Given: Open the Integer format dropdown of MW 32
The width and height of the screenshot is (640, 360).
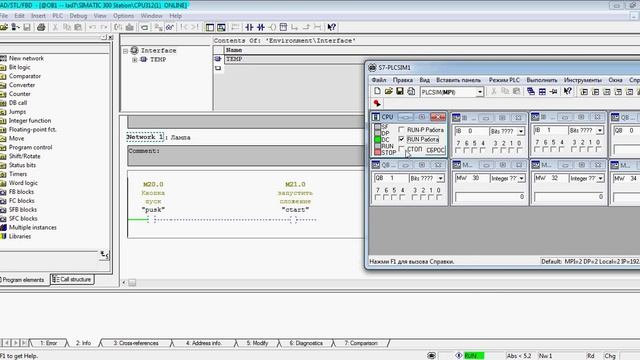Looking at the screenshot, I should click(600, 178).
